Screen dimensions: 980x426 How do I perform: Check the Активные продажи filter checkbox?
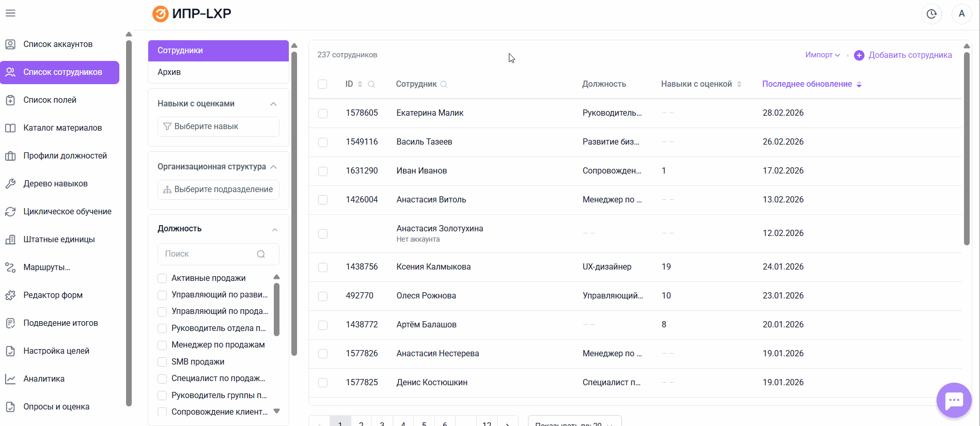pyautogui.click(x=162, y=278)
